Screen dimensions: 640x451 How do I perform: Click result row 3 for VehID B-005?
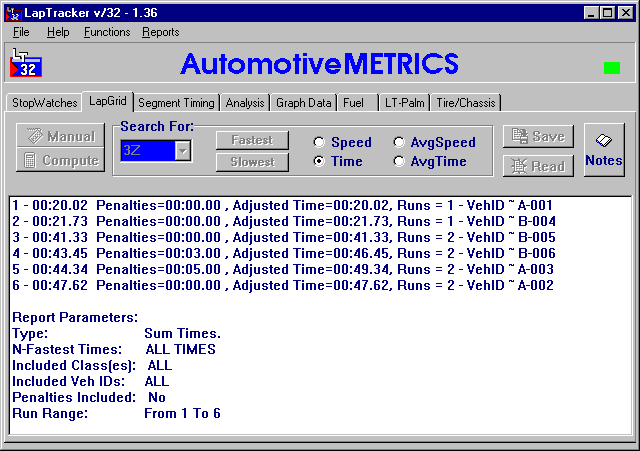[x=284, y=237]
